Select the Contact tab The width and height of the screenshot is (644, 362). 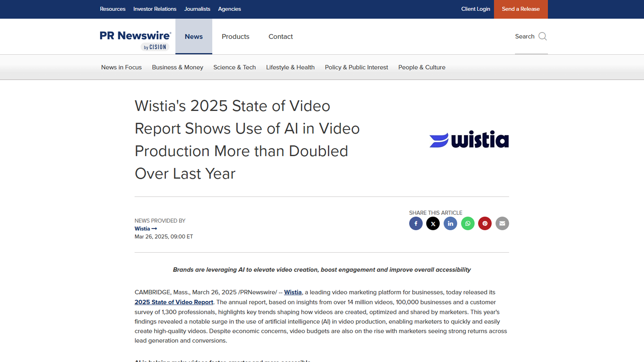280,37
